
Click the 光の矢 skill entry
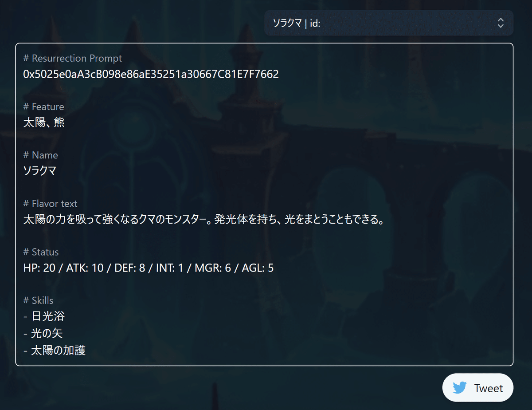[43, 333]
